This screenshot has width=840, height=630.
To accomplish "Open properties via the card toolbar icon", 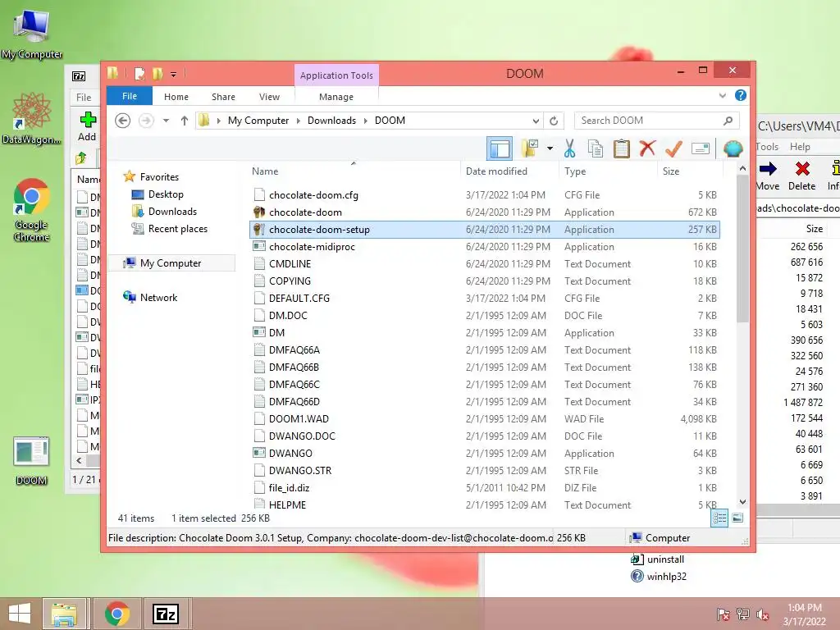I will (x=701, y=148).
